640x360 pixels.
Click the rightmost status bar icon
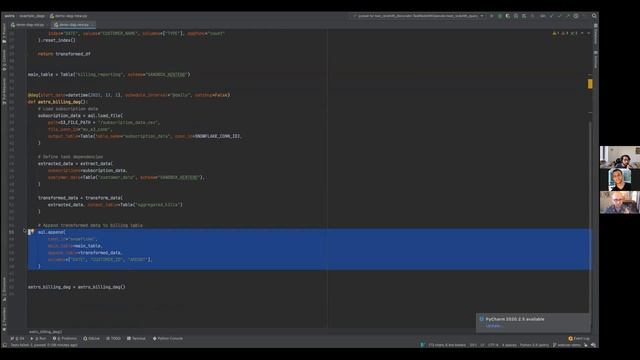593,345
